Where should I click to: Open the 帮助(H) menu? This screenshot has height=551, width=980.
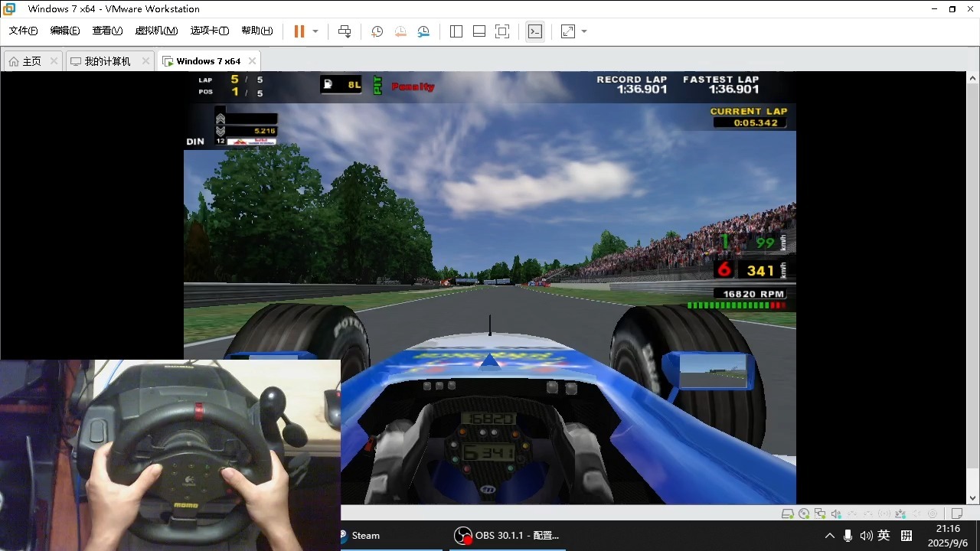tap(257, 31)
